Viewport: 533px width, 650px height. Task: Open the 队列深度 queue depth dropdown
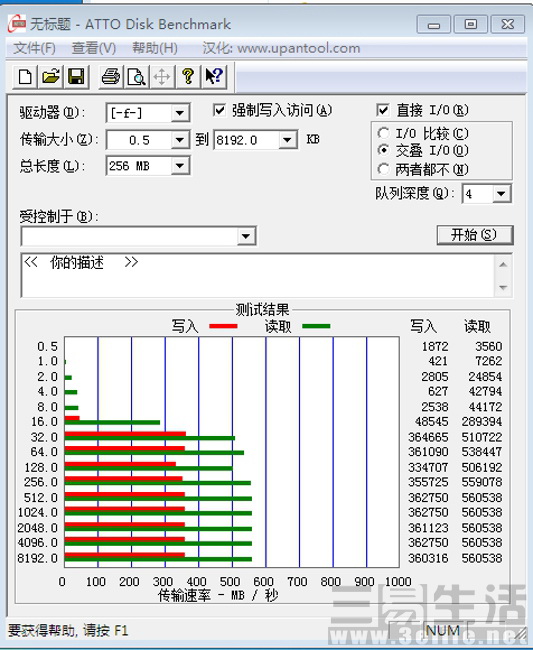point(501,194)
